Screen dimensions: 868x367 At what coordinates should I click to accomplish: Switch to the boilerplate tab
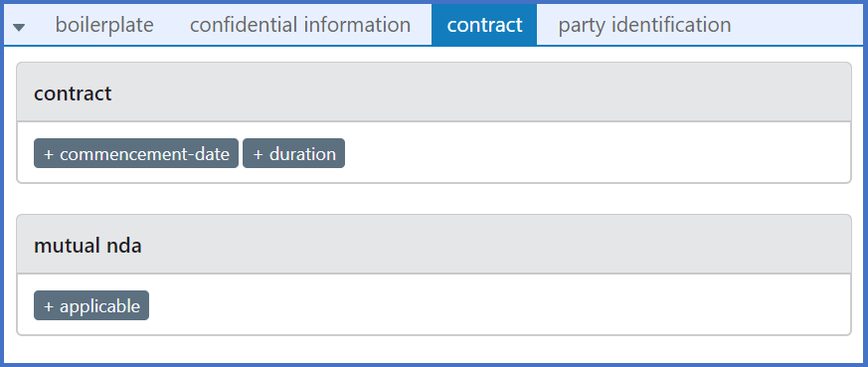point(104,25)
